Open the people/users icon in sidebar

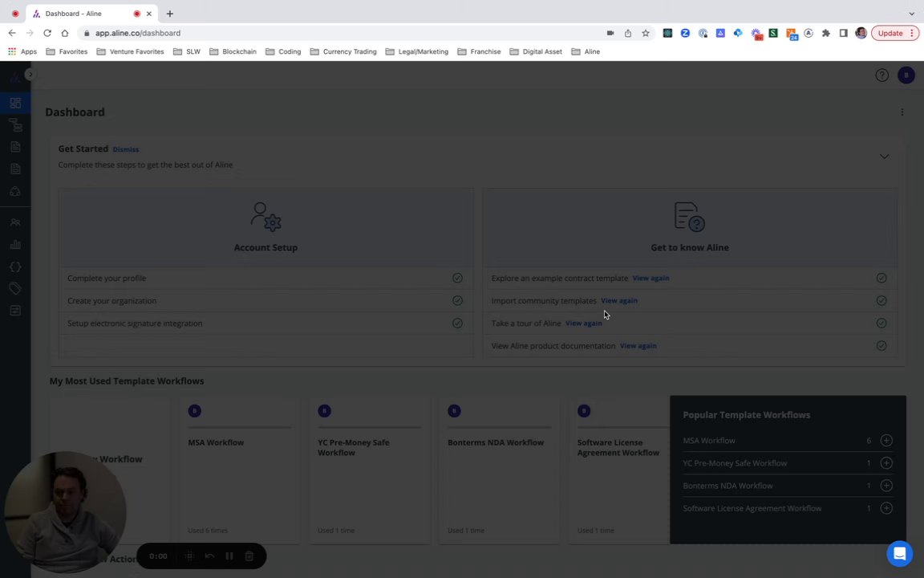(15, 222)
